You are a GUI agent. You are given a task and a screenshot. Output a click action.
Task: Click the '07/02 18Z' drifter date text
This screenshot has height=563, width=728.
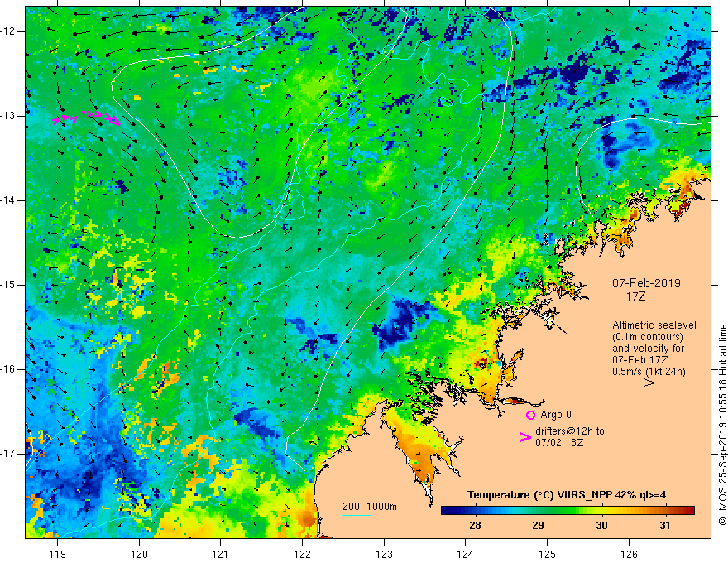click(x=559, y=443)
